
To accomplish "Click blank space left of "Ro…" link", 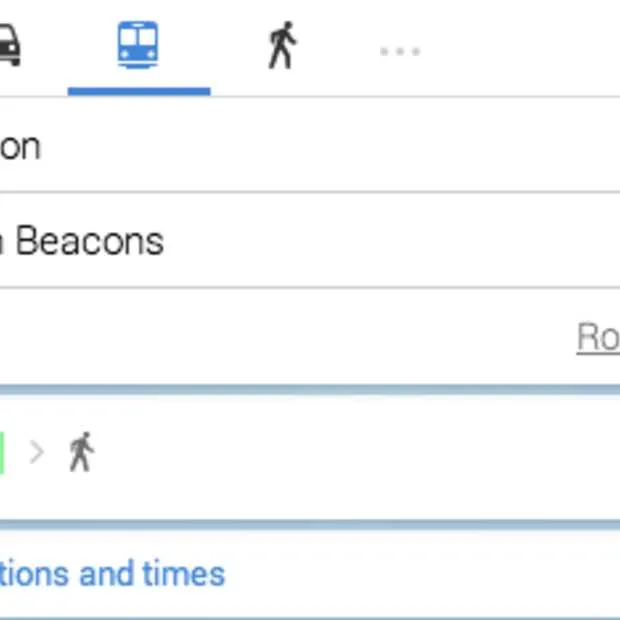I will 300,338.
